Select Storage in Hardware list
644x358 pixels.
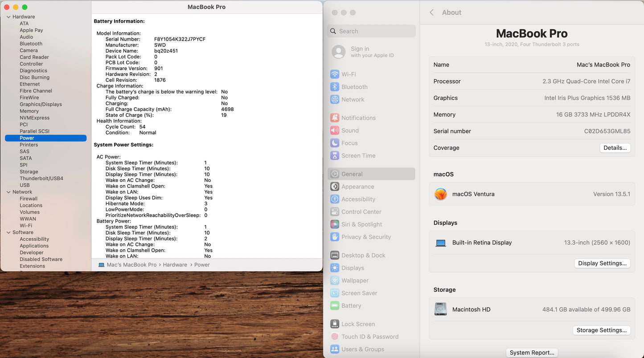(29, 172)
